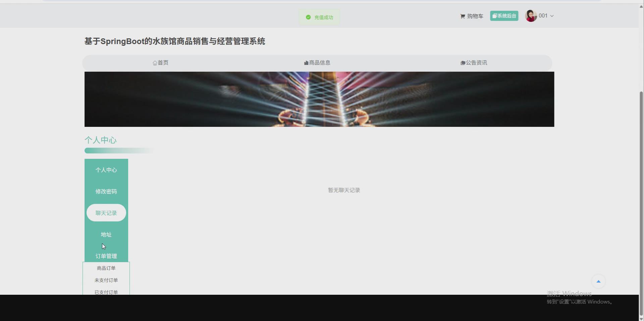Click the banner image

click(x=319, y=99)
